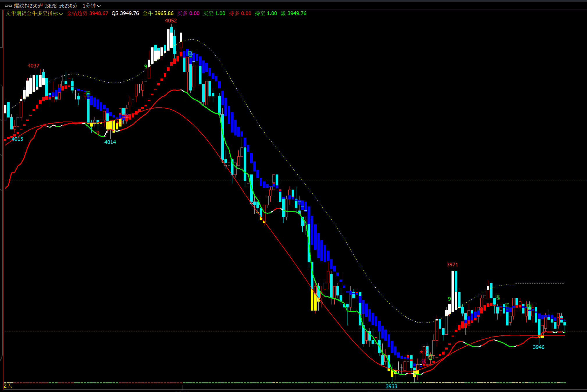Click the 螺纹钢2305 contract title
Screen dimensions: 587x392
[27, 6]
